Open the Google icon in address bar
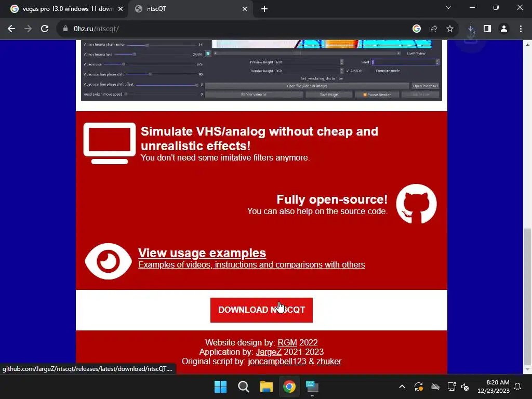Viewport: 532px width, 399px height. [x=416, y=29]
